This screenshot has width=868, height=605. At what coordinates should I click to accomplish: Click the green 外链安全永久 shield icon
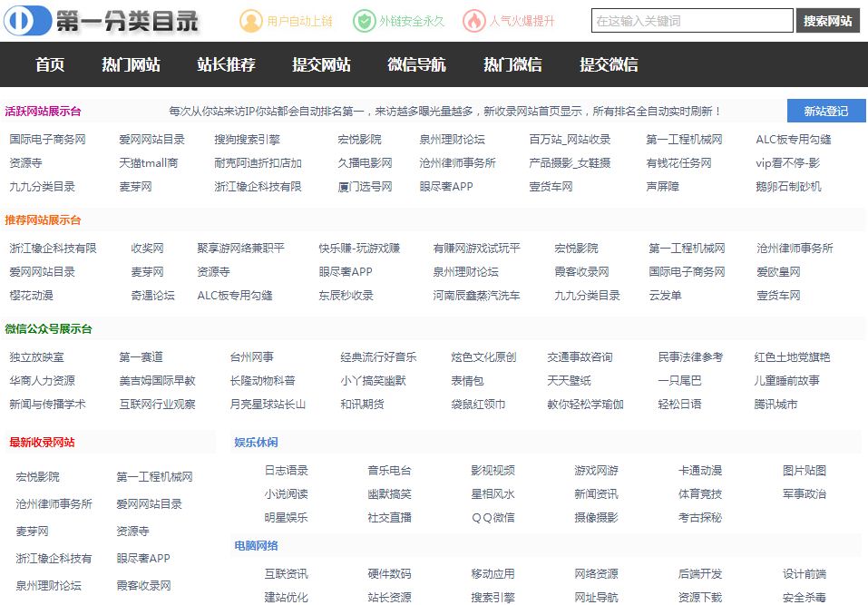365,20
